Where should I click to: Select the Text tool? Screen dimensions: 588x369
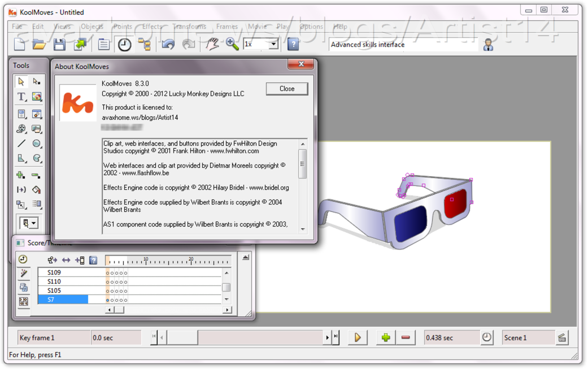pos(21,97)
